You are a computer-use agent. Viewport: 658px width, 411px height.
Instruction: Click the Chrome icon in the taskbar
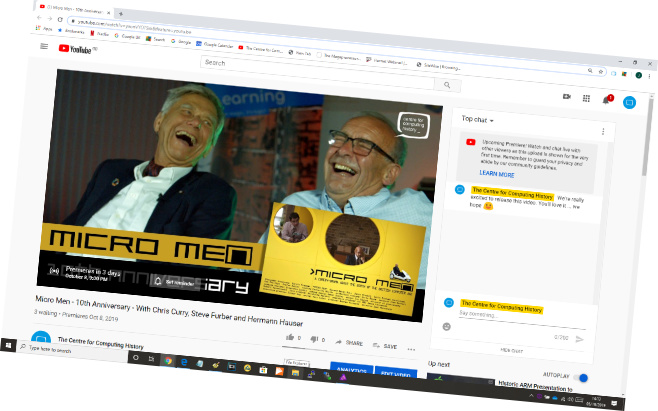(168, 361)
